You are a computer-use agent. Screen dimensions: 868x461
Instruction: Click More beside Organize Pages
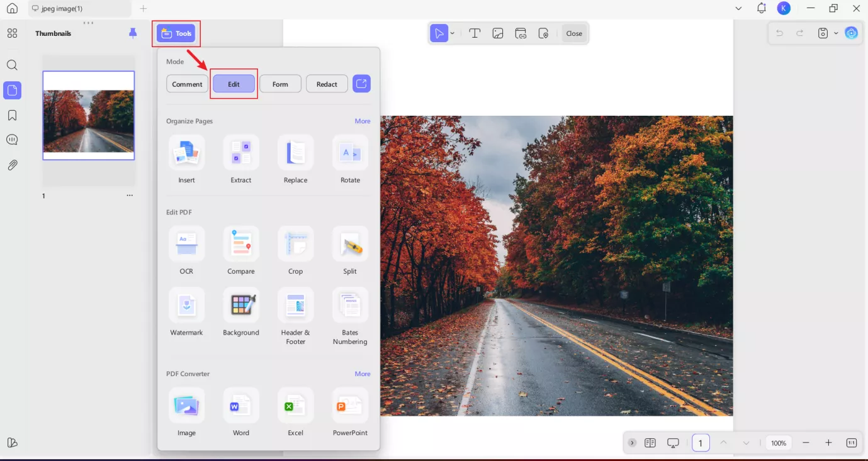pyautogui.click(x=363, y=121)
